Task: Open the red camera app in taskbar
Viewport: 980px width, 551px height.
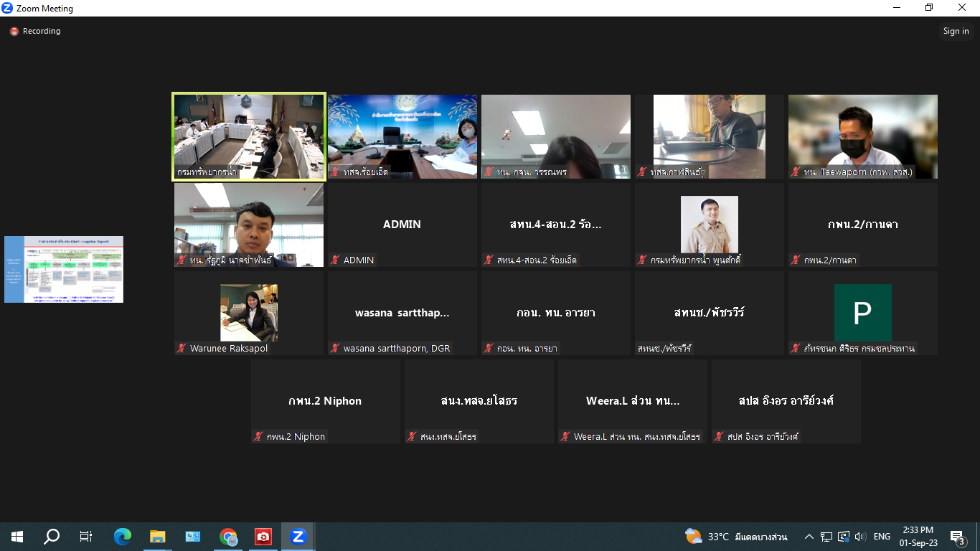Action: tap(263, 537)
